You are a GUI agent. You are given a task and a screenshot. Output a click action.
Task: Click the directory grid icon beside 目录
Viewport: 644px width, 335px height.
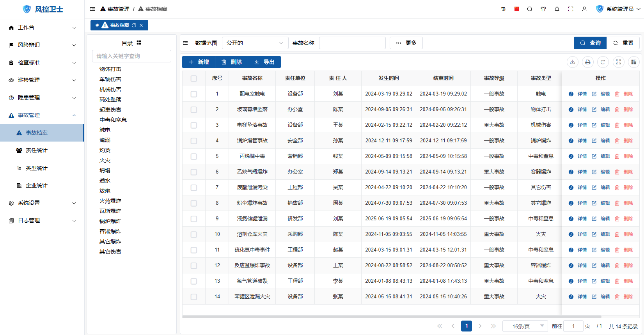point(139,43)
